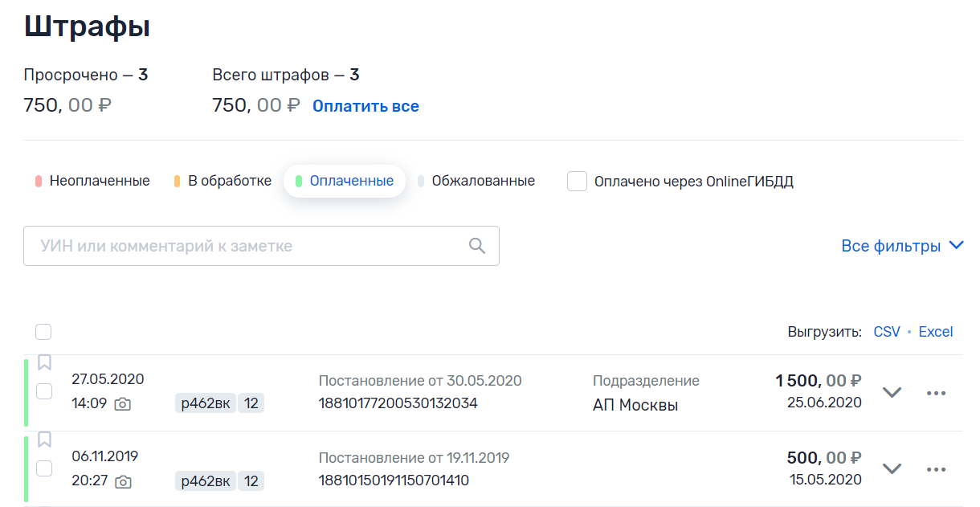The width and height of the screenshot is (980, 507).
Task: Focus the УИН search input field
Action: click(241, 246)
